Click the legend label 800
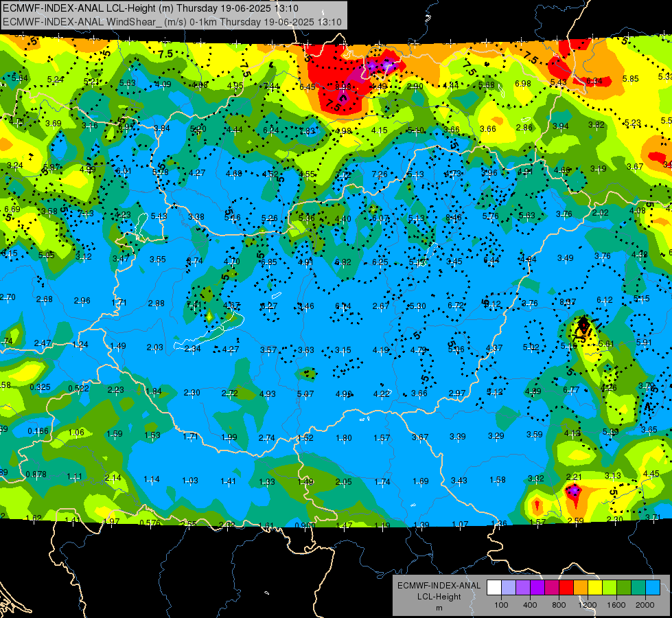 click(559, 605)
